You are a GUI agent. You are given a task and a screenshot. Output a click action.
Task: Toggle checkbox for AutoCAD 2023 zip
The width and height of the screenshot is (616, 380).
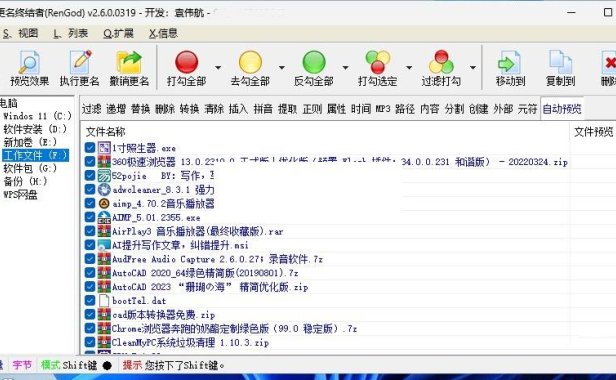point(90,287)
